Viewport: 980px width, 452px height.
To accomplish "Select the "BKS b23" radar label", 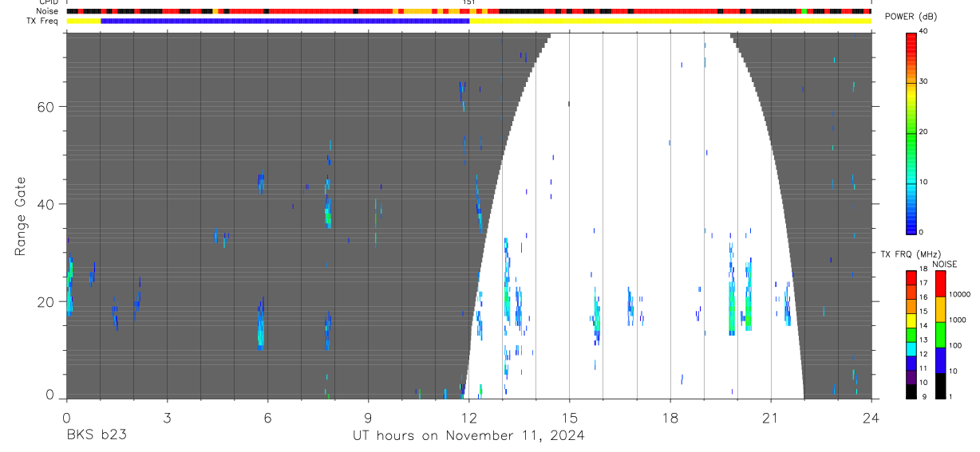I will click(96, 435).
